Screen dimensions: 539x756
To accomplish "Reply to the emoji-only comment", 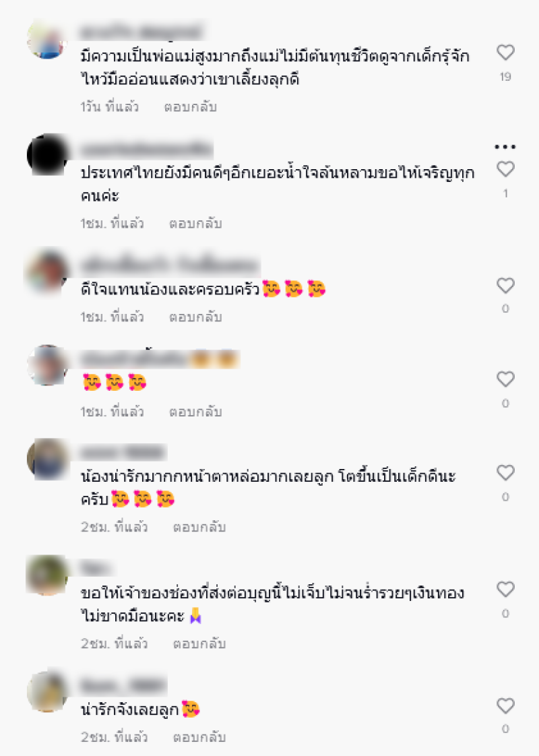I will point(195,412).
